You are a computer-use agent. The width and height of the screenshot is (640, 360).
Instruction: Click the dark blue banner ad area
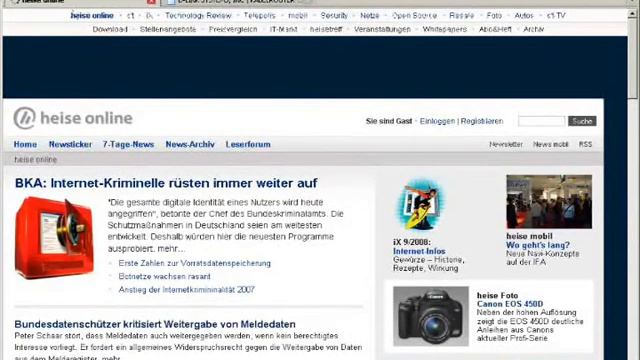click(x=315, y=67)
